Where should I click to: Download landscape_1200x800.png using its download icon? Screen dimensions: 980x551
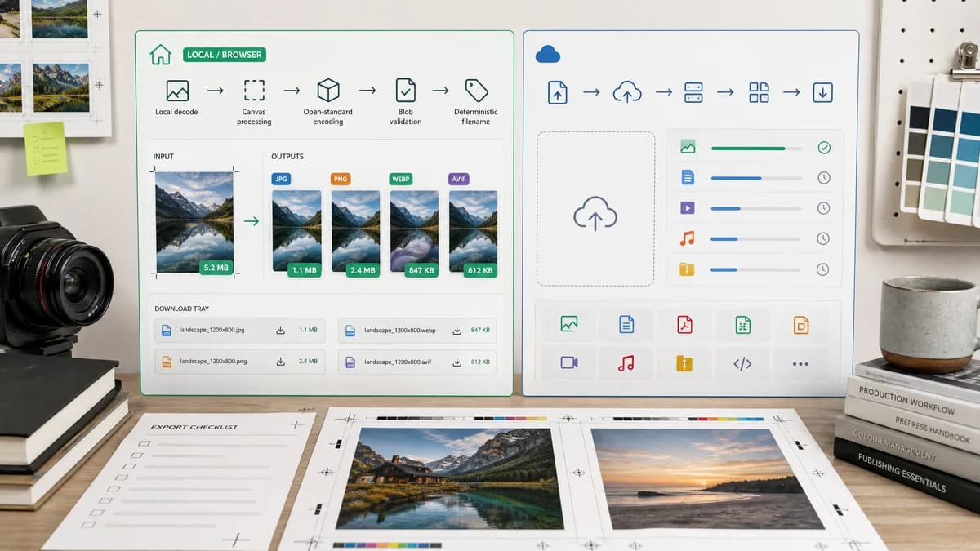point(280,361)
